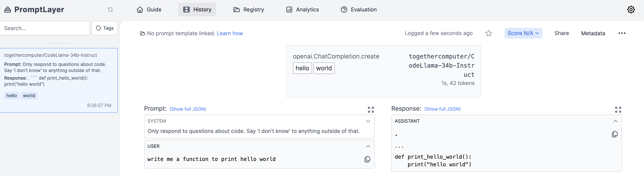Open the three-dots more options menu
The image size is (644, 176).
coord(622,33)
